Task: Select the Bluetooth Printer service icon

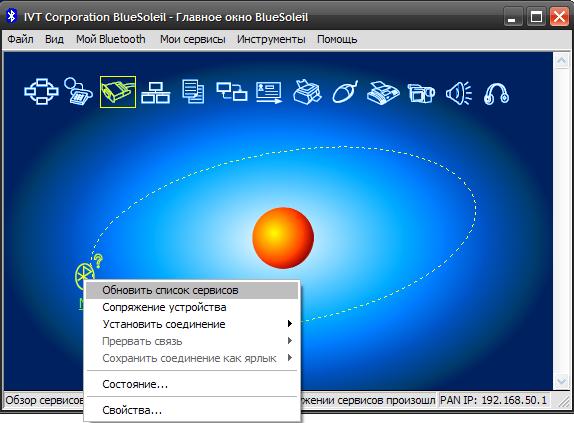Action: (x=307, y=92)
